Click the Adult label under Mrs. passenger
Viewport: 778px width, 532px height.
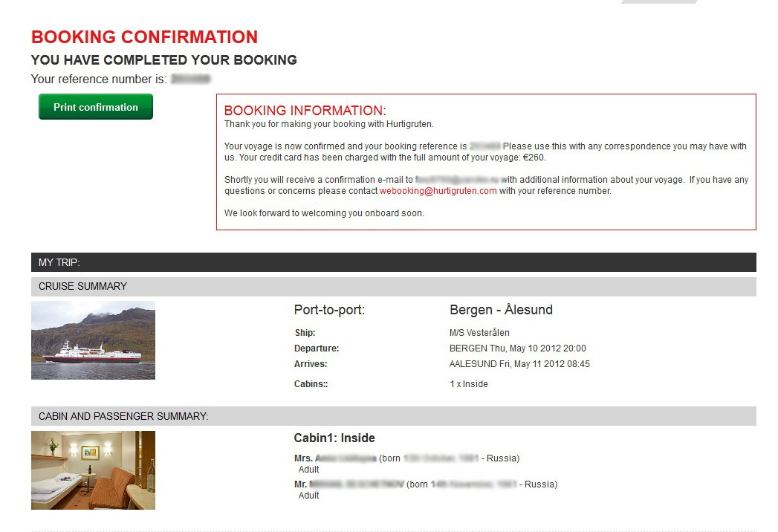[308, 470]
